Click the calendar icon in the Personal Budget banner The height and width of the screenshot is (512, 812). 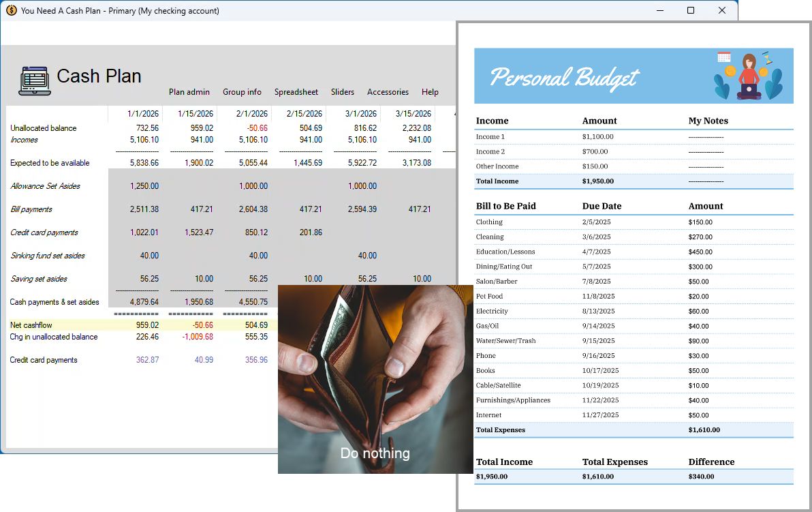pyautogui.click(x=724, y=57)
